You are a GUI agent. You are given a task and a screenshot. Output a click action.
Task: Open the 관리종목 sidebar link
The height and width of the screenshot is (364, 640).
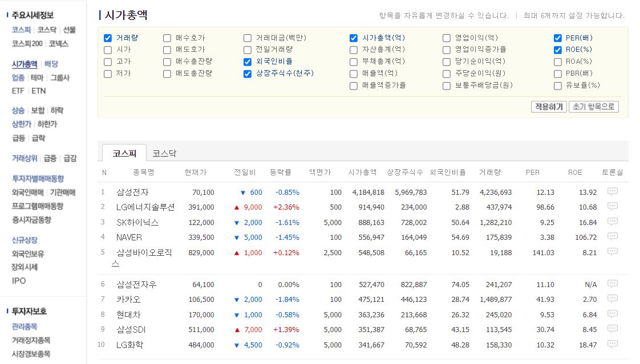[x=25, y=326]
